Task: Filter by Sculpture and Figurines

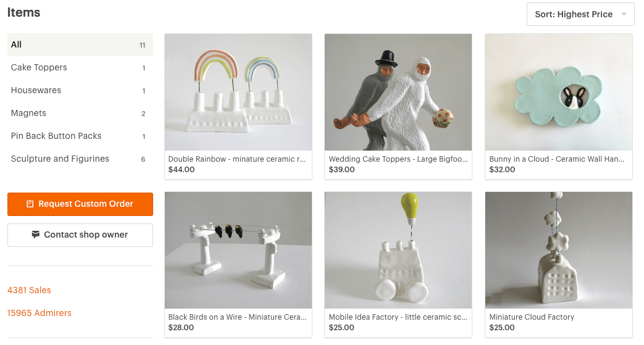Action: coord(80,159)
